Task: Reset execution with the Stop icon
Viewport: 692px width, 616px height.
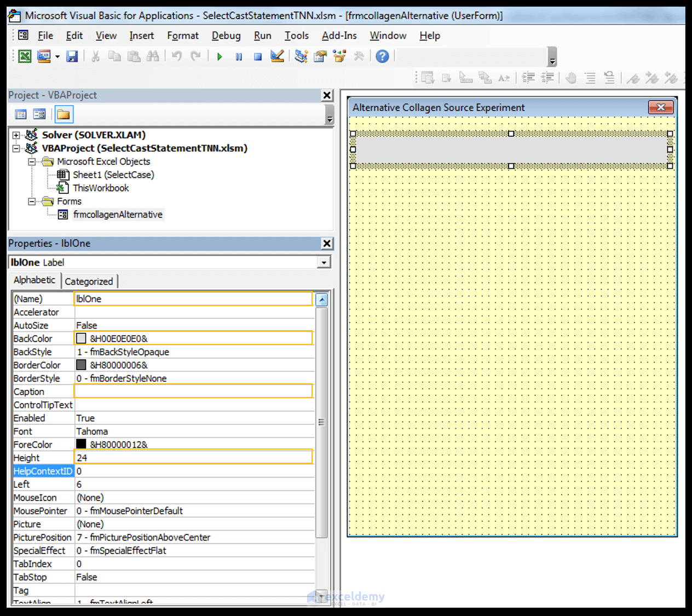Action: [257, 56]
